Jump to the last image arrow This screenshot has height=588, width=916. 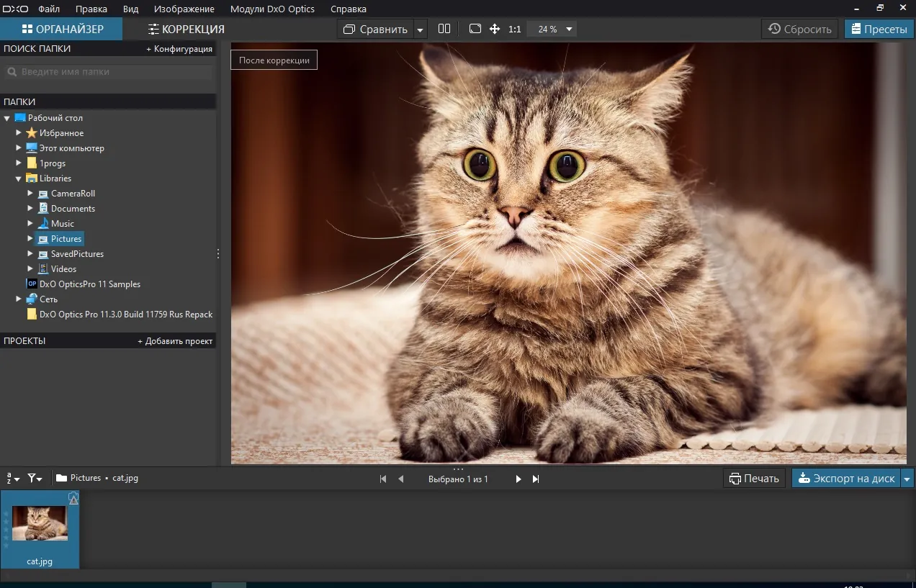[x=536, y=479]
